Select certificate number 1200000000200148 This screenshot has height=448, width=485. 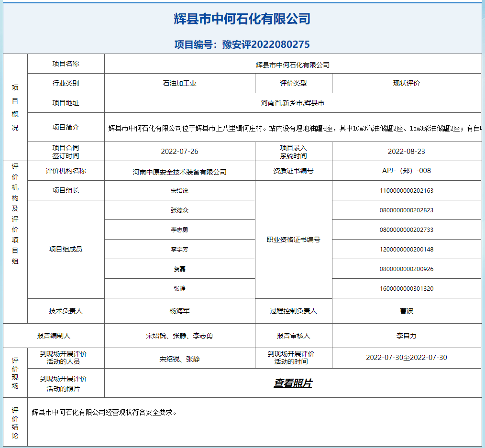click(407, 250)
